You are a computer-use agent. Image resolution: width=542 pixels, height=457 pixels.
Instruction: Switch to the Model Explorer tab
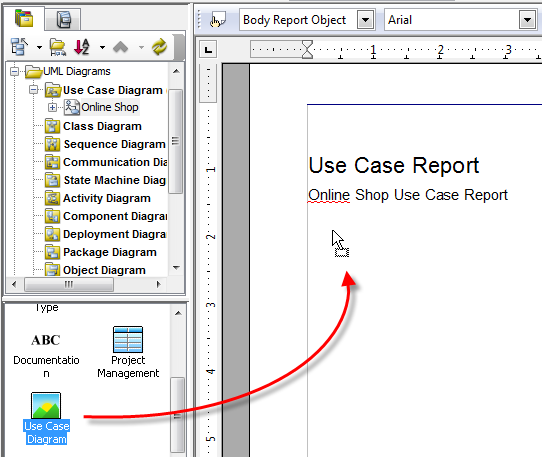63,19
